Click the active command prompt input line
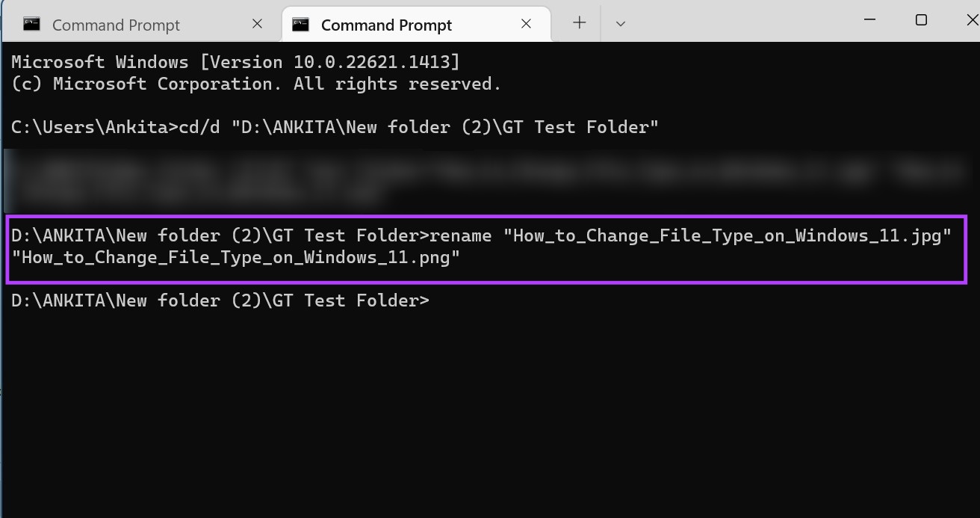 pos(220,300)
